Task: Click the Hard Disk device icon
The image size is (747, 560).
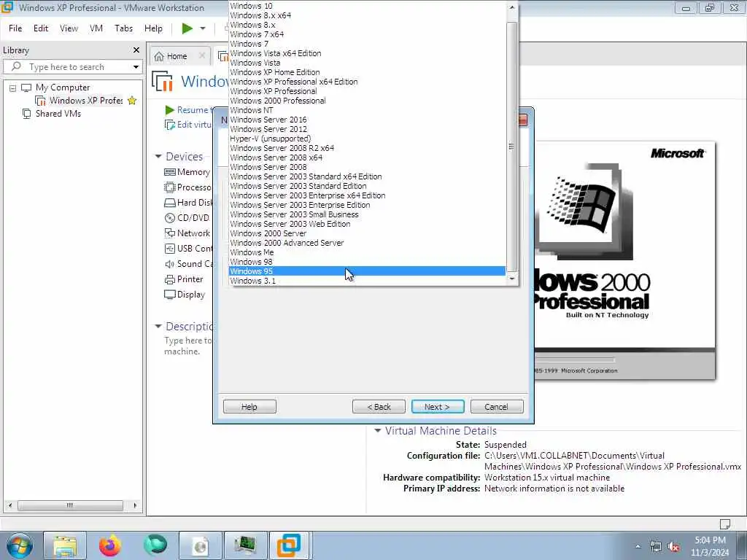Action: tap(169, 203)
